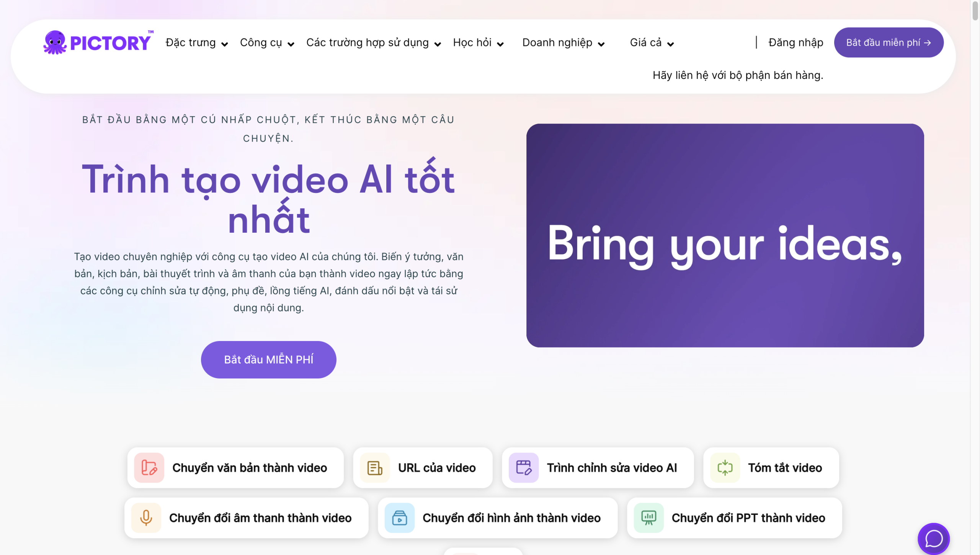Open the chat support bubble

(934, 539)
